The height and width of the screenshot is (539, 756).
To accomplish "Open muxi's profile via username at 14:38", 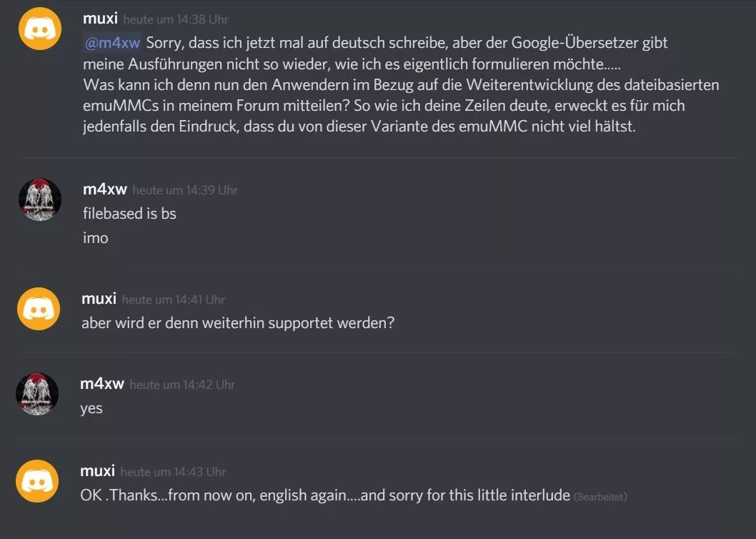I will coord(101,19).
